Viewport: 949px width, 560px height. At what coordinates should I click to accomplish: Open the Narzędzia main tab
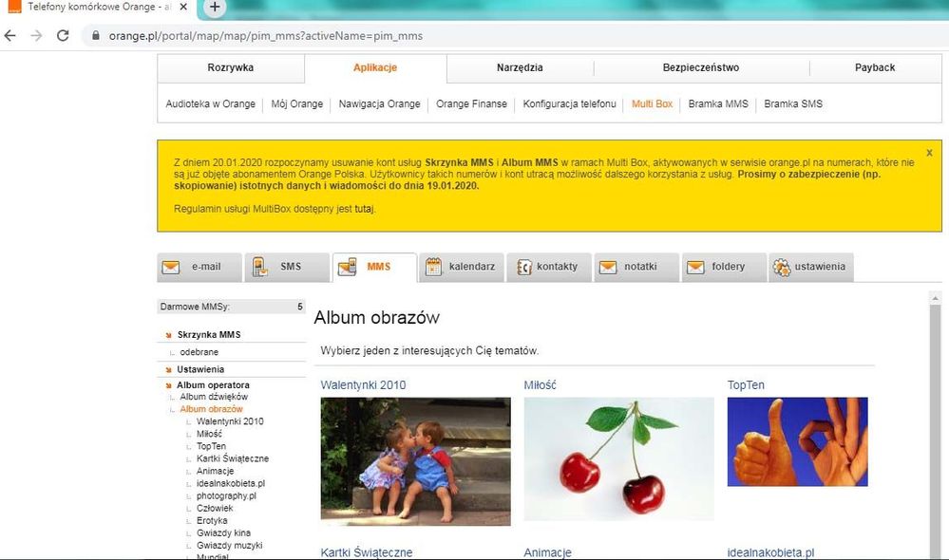(520, 67)
